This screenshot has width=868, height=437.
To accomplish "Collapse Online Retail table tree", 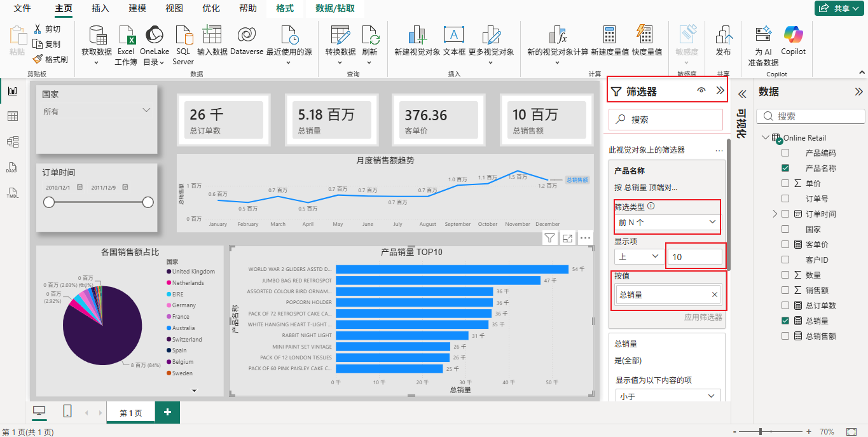I will (x=764, y=137).
